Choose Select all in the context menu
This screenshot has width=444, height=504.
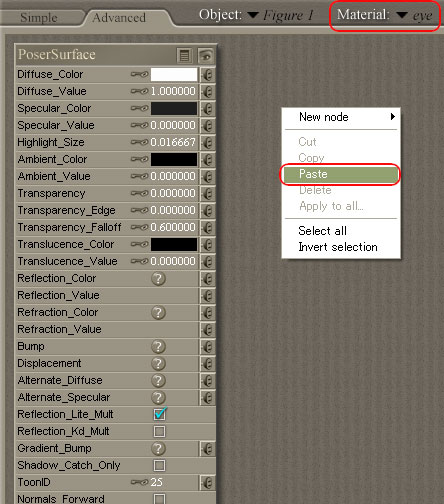(x=322, y=231)
